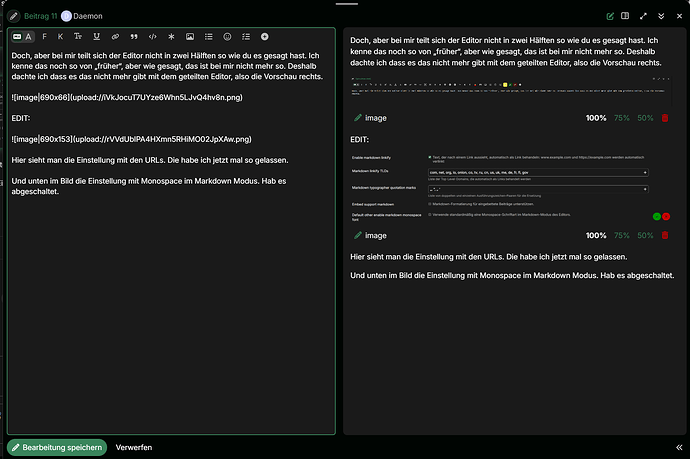Image resolution: width=690 pixels, height=459 pixels.
Task: Open the plus options menu in toolbar
Action: point(264,36)
